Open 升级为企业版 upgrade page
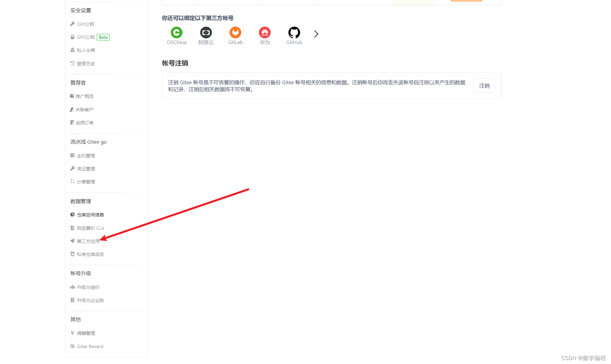Screen dimensions: 611x364 click(91, 300)
